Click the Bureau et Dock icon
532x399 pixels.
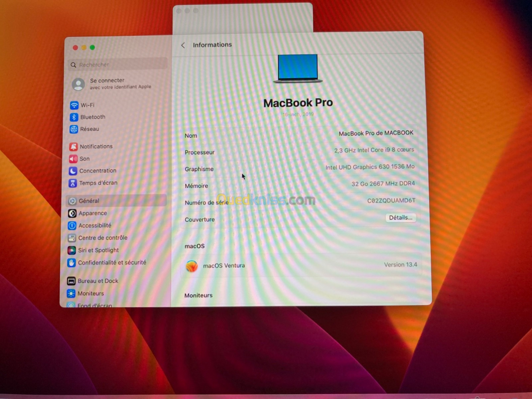point(71,281)
